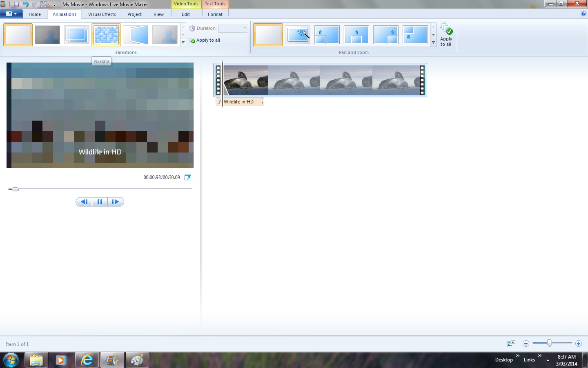This screenshot has width=588, height=368.
Task: Open the Text Tools Format tab
Action: pos(215,14)
